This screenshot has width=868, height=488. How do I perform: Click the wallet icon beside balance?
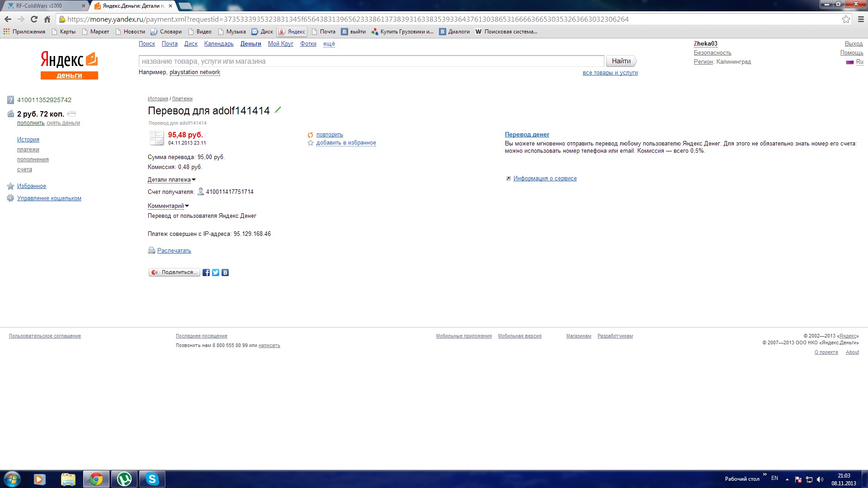pyautogui.click(x=10, y=114)
